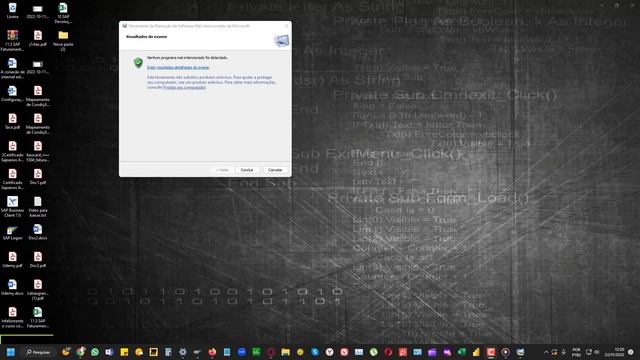Open Excel from the taskbar
The height and width of the screenshot is (360, 640).
click(x=461, y=352)
